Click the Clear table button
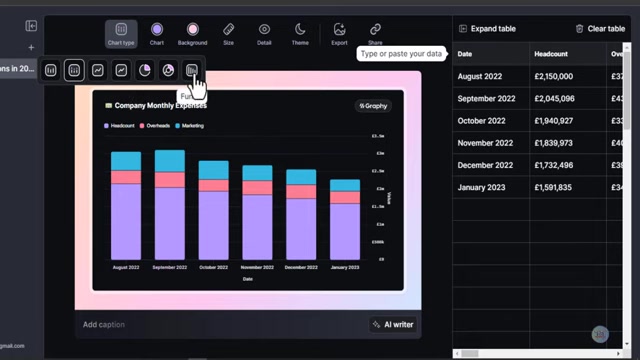The height and width of the screenshot is (360, 640). pos(600,29)
